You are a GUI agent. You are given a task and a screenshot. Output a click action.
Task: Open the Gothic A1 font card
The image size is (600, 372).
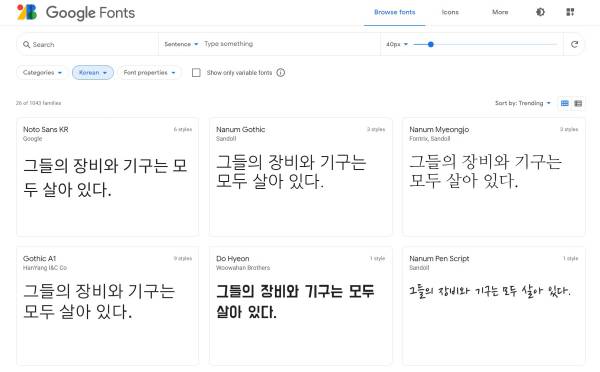tap(108, 306)
